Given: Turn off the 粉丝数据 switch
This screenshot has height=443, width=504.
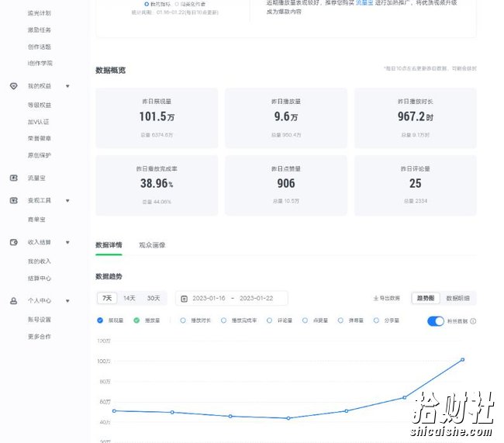Looking at the screenshot, I should pos(436,320).
